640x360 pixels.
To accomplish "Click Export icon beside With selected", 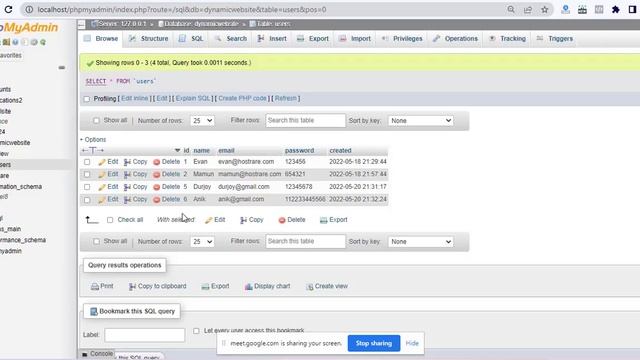I will coord(324,220).
